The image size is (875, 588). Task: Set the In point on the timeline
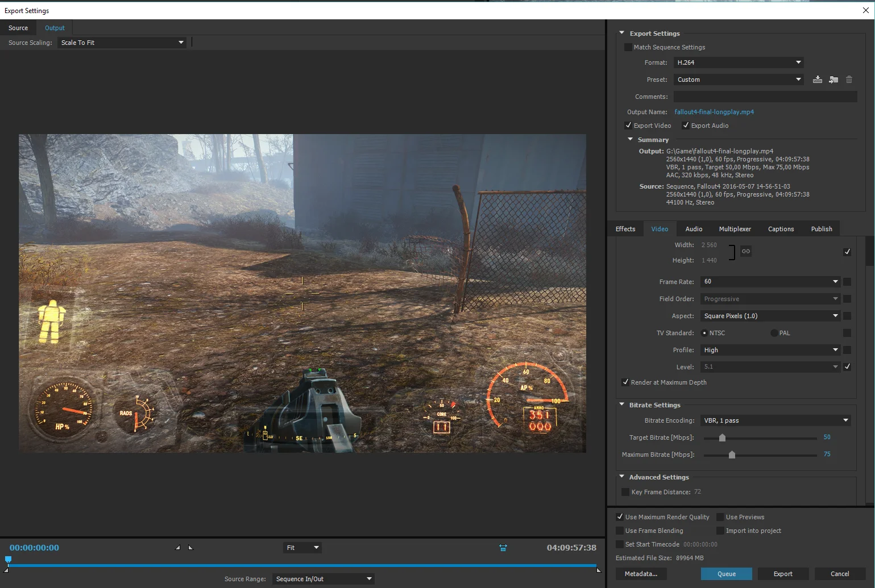pyautogui.click(x=177, y=548)
